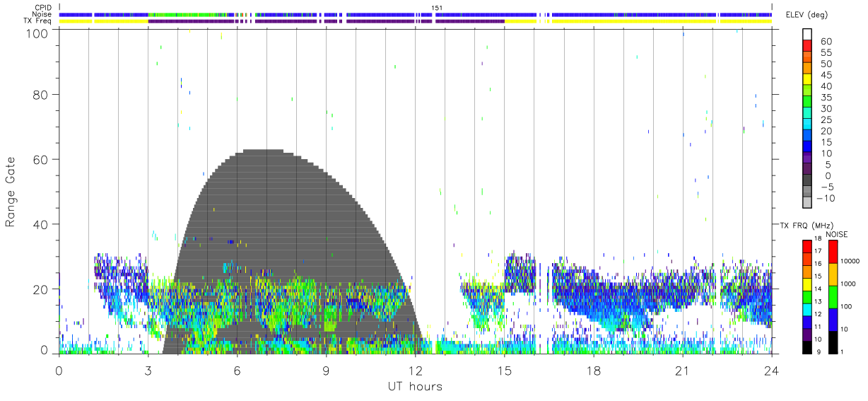This screenshot has width=868, height=401.
Task: Select the orange segment of the NOISE color bar
Action: [x=833, y=274]
